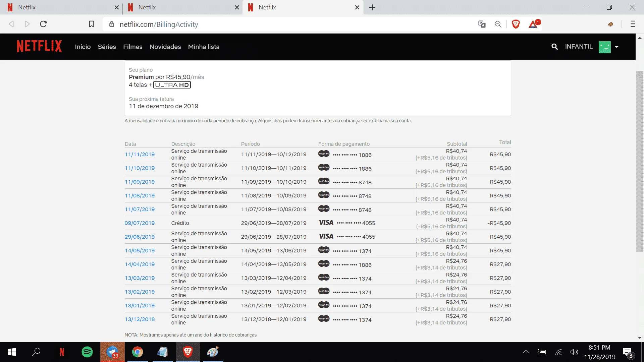Open a new browser tab

pos(372,7)
